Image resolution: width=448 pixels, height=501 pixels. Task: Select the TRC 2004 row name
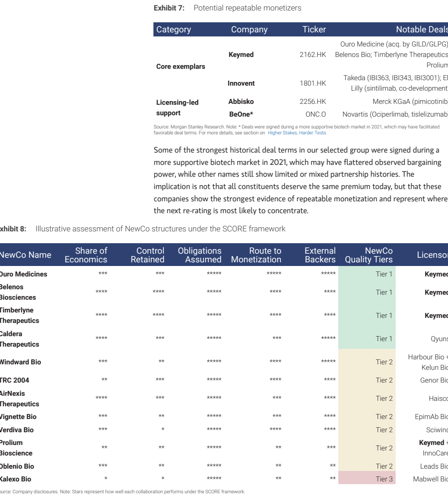pos(15,380)
